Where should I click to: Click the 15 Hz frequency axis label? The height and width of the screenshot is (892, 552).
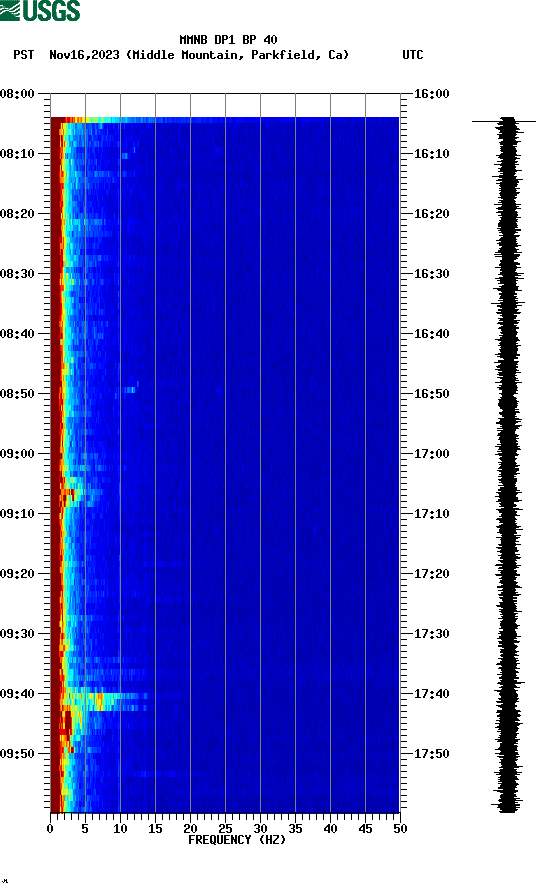tap(155, 829)
